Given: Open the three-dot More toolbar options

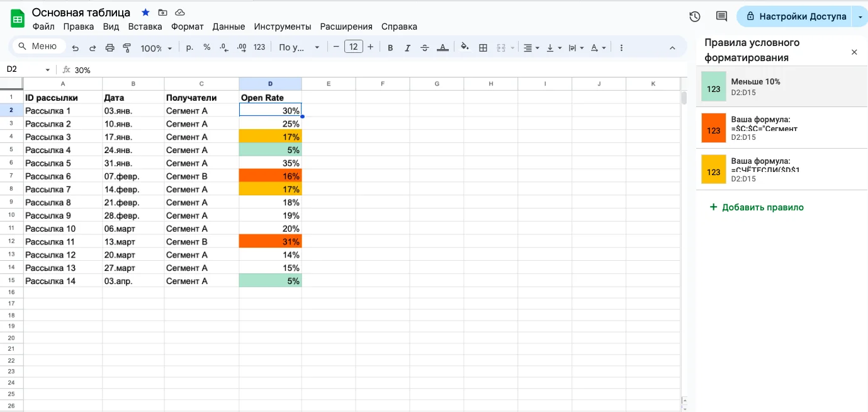Looking at the screenshot, I should (621, 48).
